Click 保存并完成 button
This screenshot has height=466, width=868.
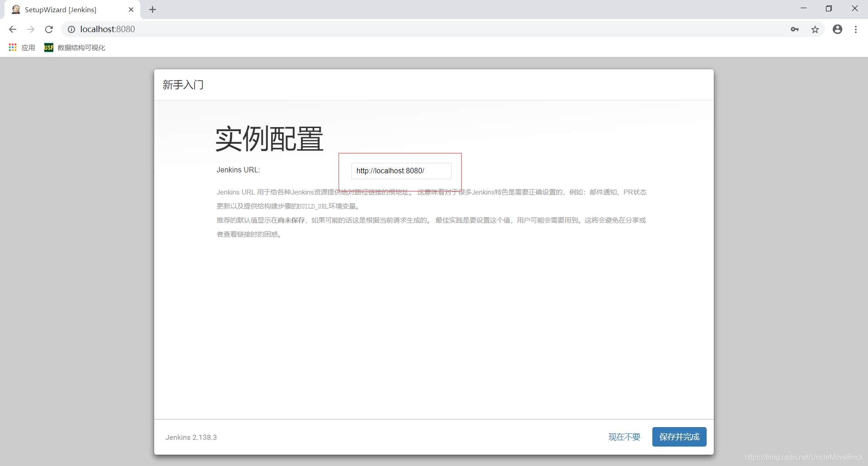coord(679,437)
